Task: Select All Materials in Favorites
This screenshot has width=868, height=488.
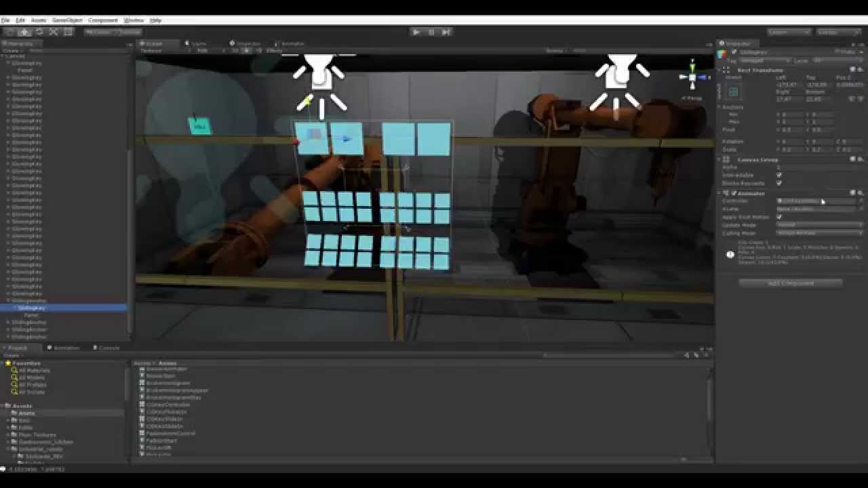Action: coord(34,371)
